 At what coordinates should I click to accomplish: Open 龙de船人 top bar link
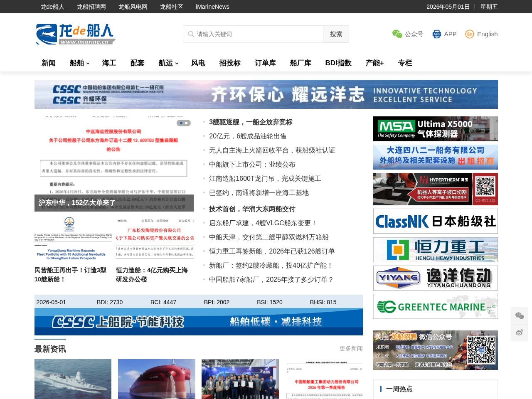pos(52,7)
